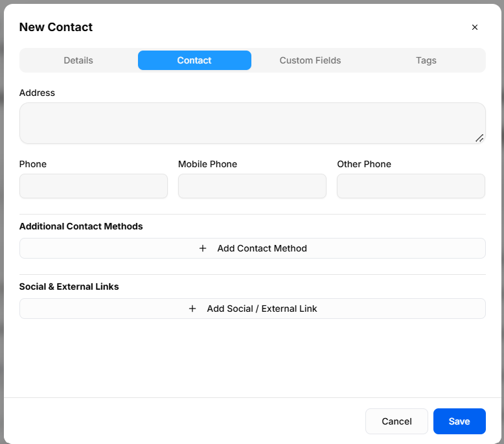Click the Additional Contact Methods heading

click(x=81, y=226)
